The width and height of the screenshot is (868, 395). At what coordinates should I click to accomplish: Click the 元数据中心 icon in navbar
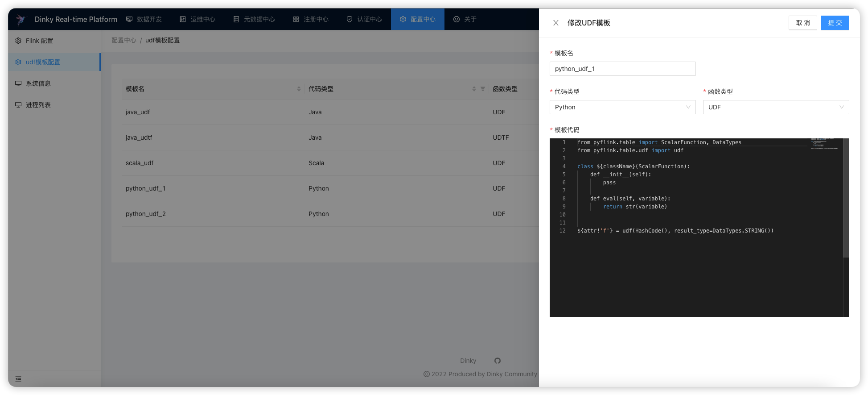236,19
